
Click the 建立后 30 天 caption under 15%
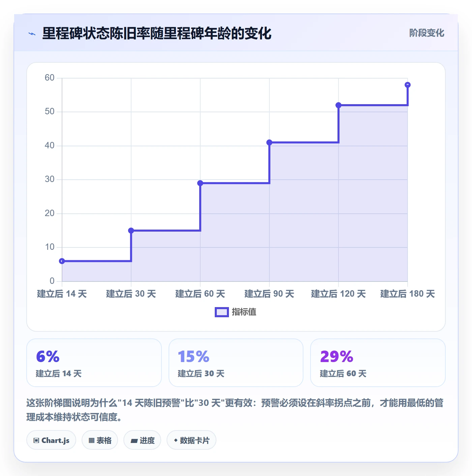(x=201, y=374)
